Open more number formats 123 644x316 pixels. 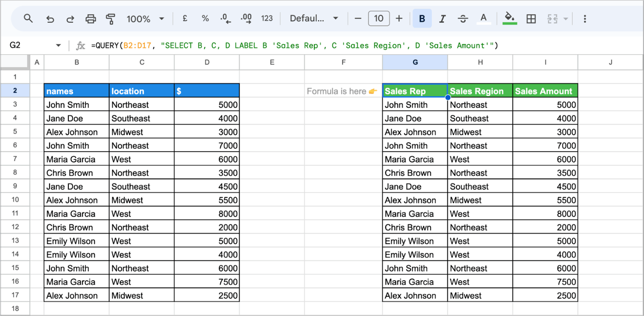(267, 18)
